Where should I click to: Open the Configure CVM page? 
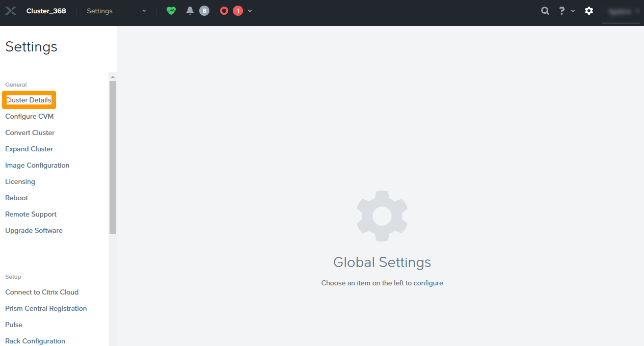29,116
